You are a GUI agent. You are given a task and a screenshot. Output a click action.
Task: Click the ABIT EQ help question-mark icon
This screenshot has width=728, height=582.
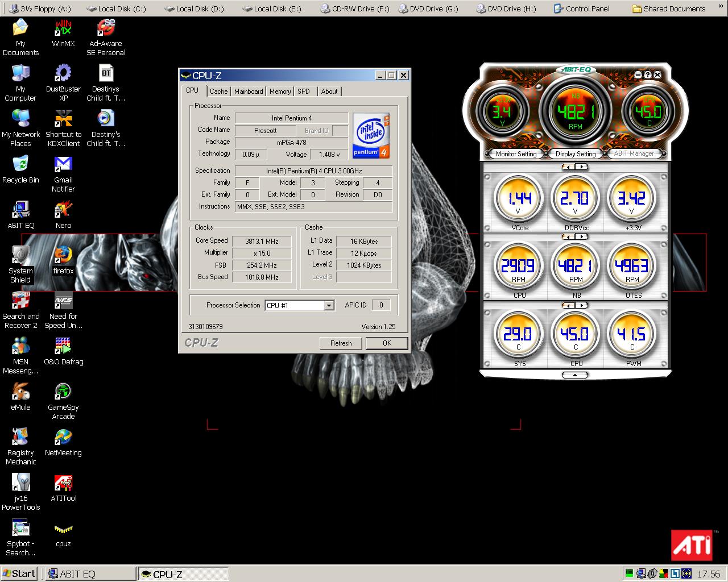(648, 74)
